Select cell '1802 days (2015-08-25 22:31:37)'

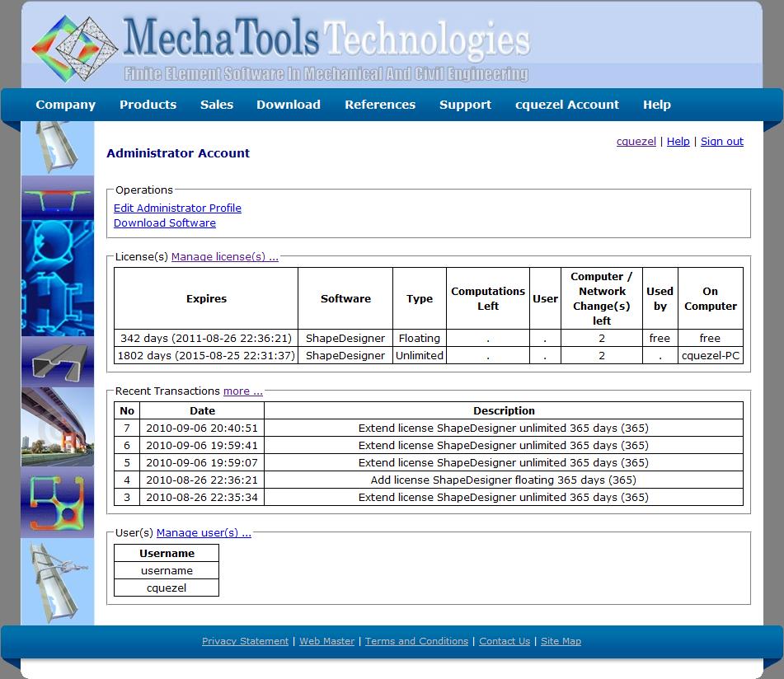[x=206, y=355]
